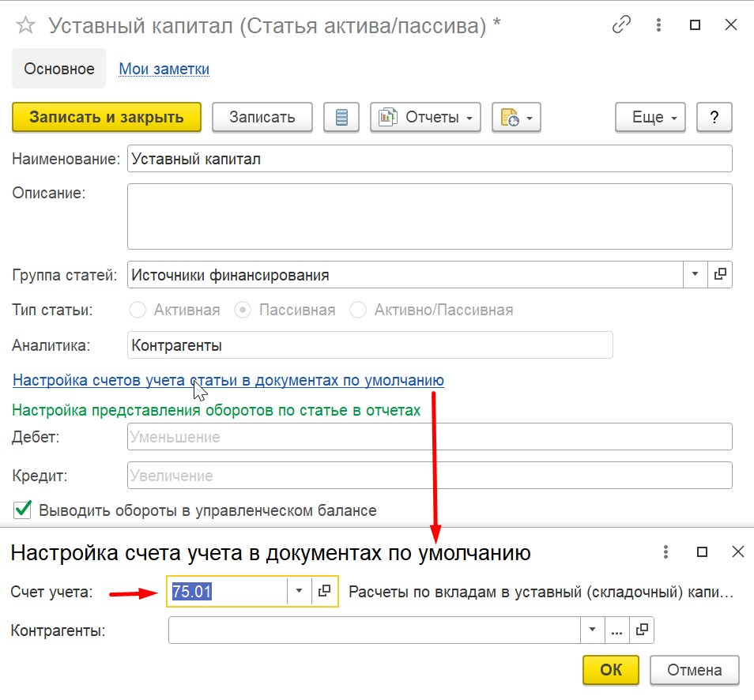Viewport: 754px width, 700px height.
Task: Select the Активная radio button
Action: (x=138, y=310)
